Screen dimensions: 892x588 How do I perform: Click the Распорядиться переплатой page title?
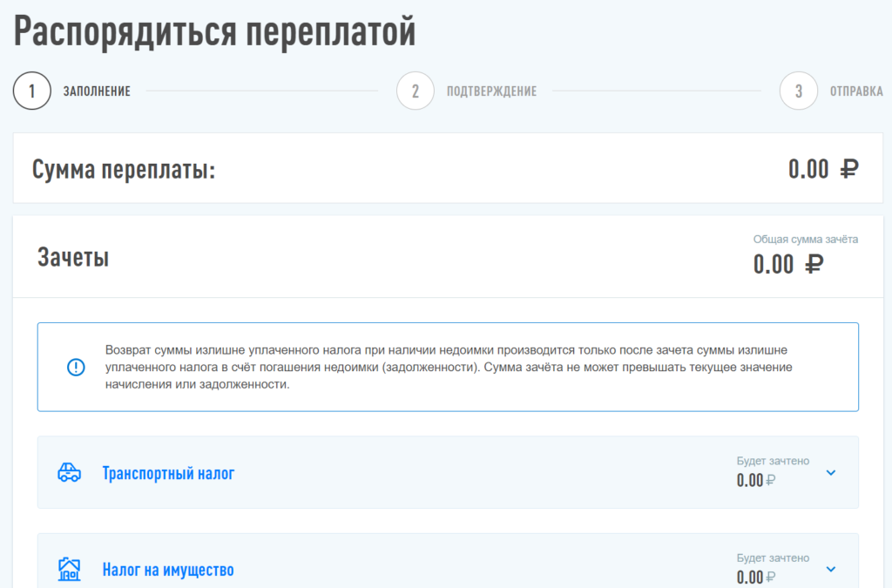(x=214, y=32)
